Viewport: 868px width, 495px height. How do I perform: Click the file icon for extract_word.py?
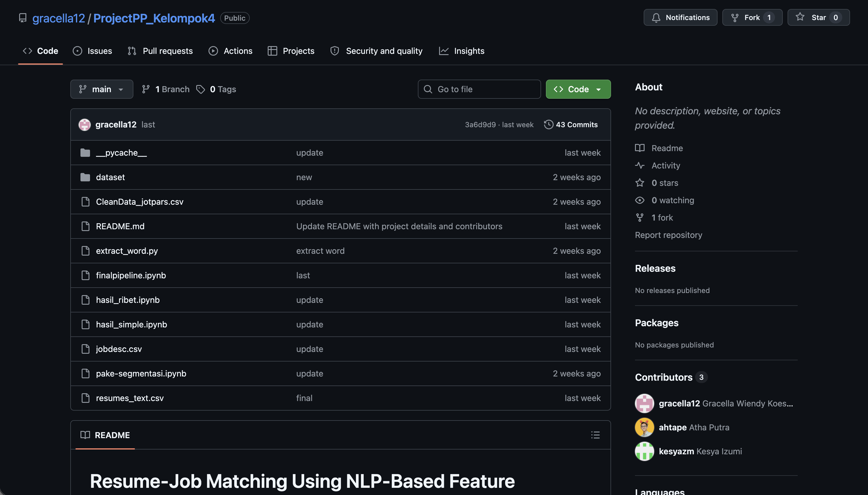[x=85, y=250]
